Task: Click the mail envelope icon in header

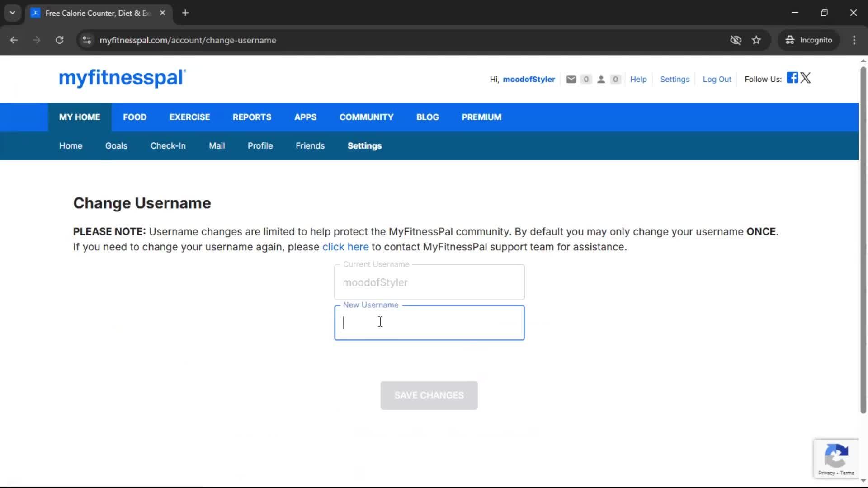Action: (571, 80)
